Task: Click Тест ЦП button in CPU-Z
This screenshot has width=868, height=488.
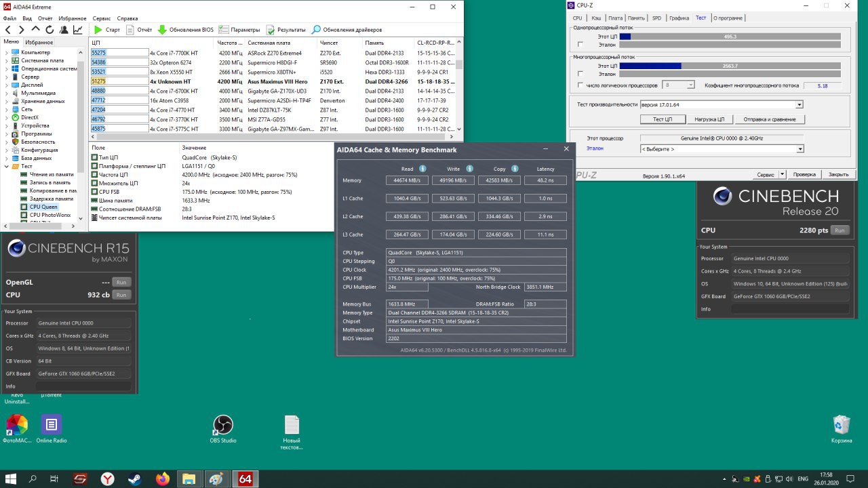Action: coord(663,119)
